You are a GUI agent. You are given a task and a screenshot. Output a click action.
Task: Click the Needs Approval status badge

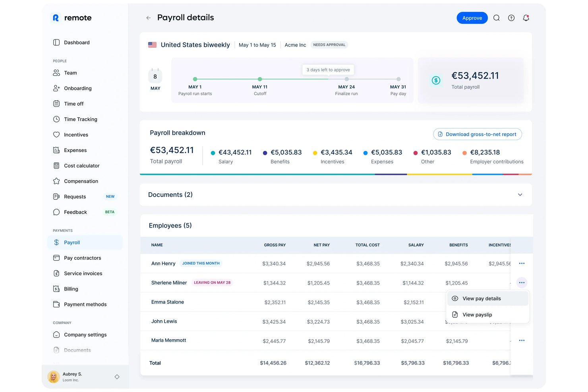(329, 45)
